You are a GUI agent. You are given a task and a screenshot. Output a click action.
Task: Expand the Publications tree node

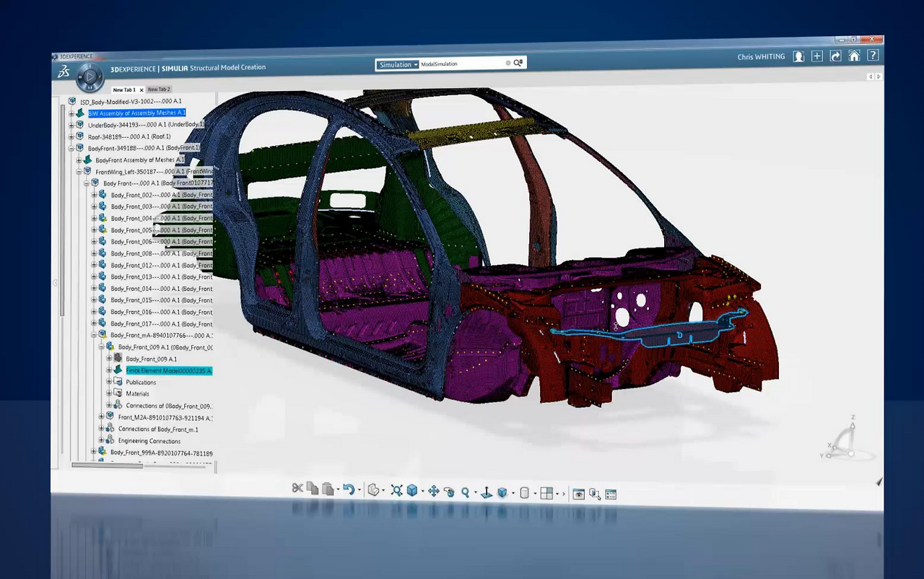[109, 382]
